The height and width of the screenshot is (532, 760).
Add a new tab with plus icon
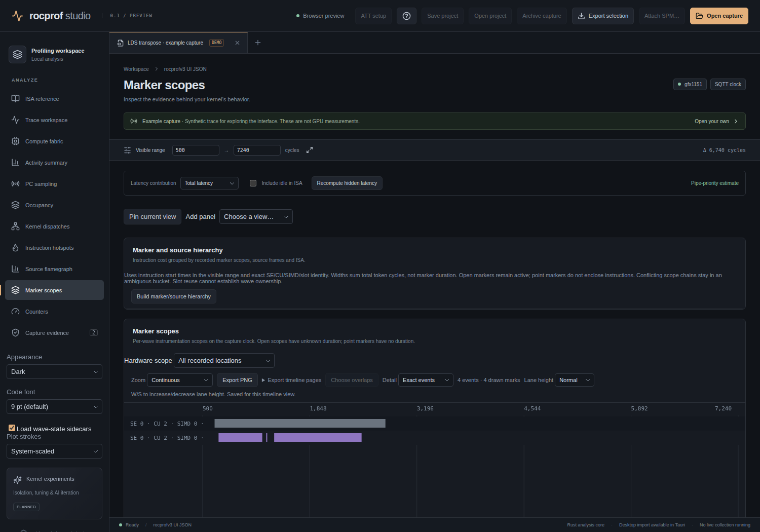click(258, 43)
